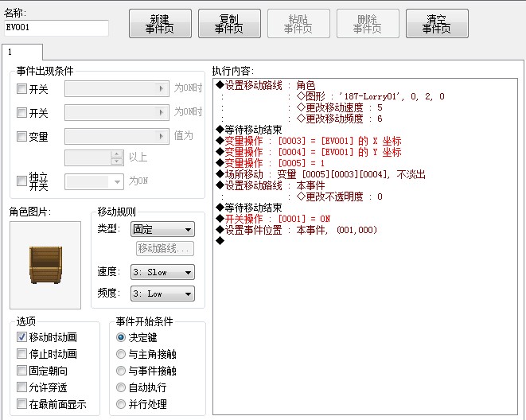The image size is (526, 420).
Task: Select the 与事件接触 trigger radio button
Action: (x=121, y=371)
